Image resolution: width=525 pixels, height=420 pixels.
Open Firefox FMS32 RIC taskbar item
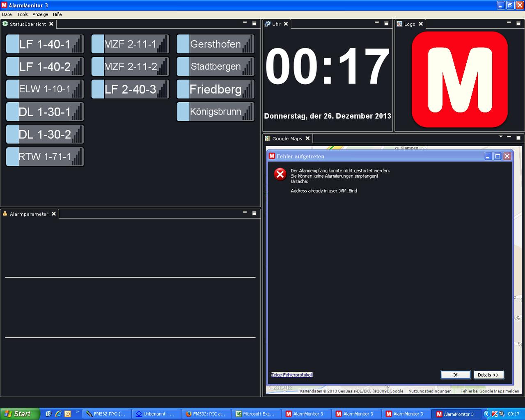206,414
